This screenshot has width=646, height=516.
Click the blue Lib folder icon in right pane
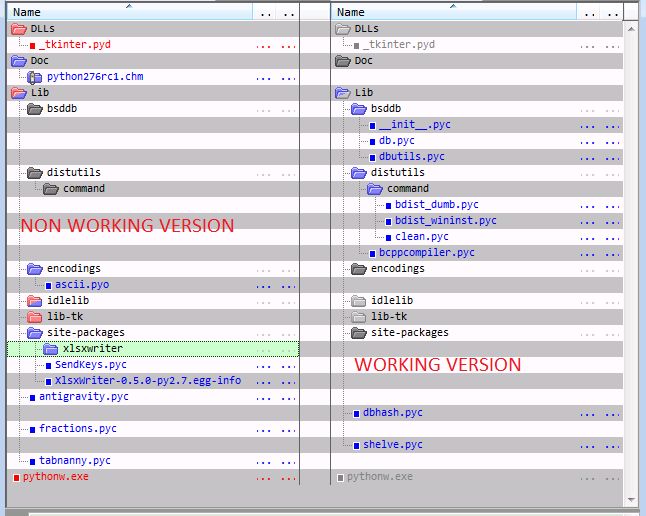click(343, 93)
